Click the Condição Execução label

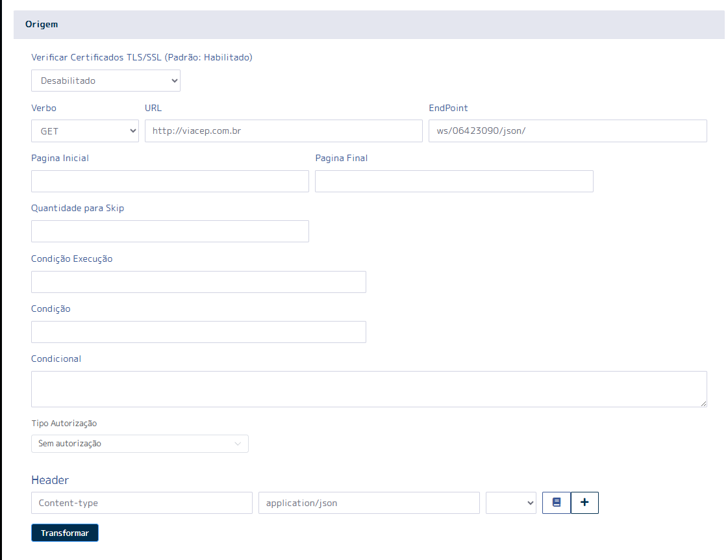coord(72,259)
